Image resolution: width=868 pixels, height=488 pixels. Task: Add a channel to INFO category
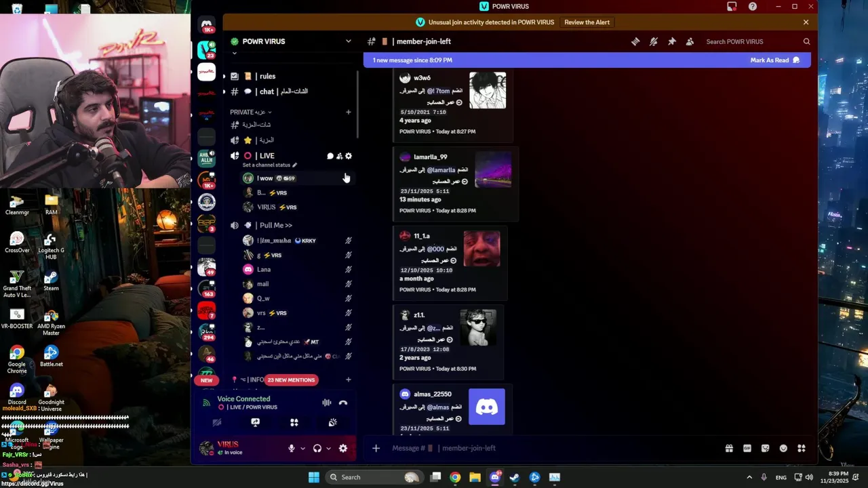coord(349,380)
